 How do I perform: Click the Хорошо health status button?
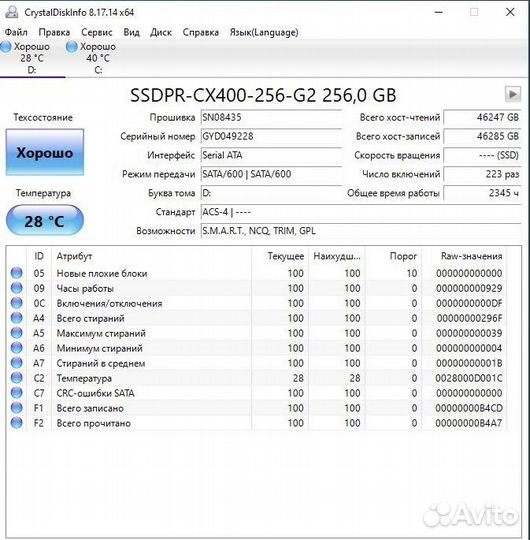[x=45, y=153]
